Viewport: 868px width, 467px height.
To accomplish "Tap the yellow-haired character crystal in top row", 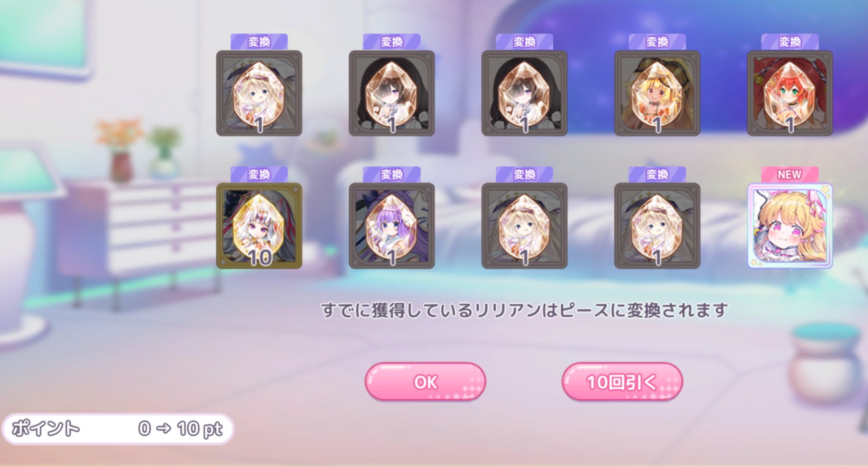I will coord(657,93).
